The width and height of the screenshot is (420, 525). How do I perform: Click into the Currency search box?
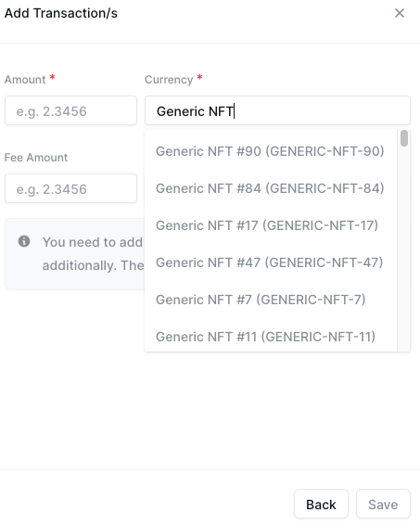277,110
